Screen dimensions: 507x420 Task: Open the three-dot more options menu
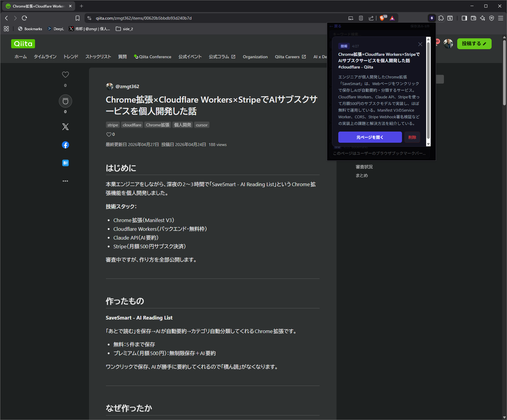[65, 181]
